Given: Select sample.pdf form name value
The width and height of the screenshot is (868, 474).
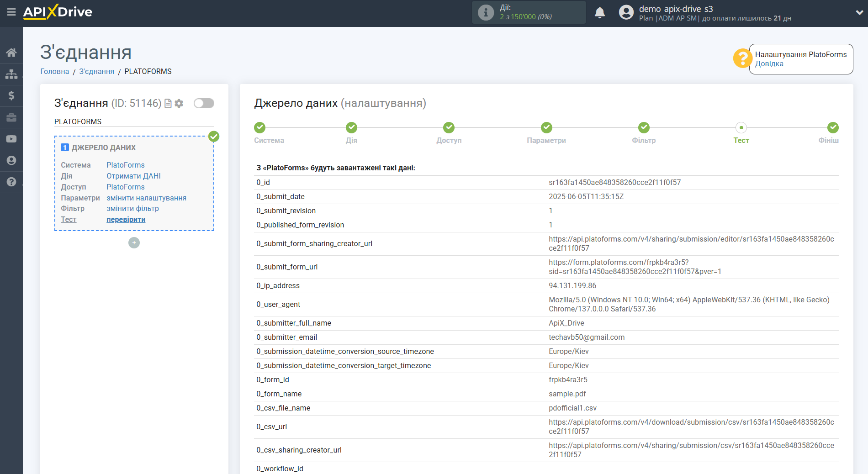Looking at the screenshot, I should point(567,394).
